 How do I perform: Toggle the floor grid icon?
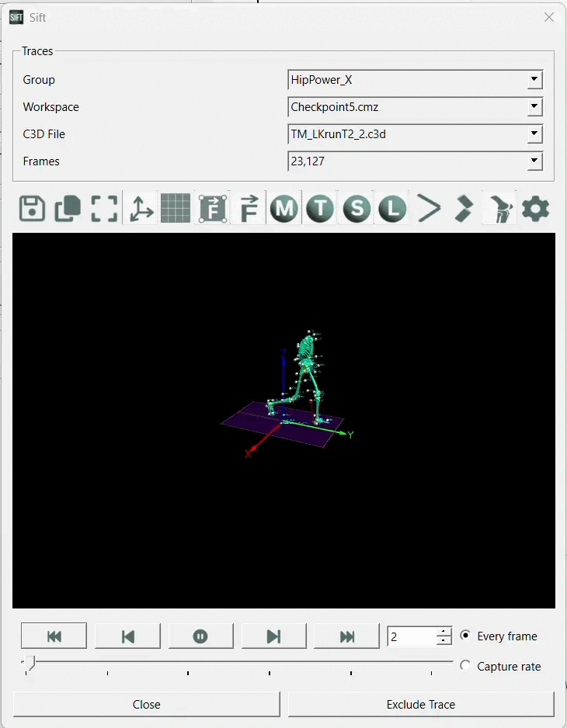click(x=176, y=209)
